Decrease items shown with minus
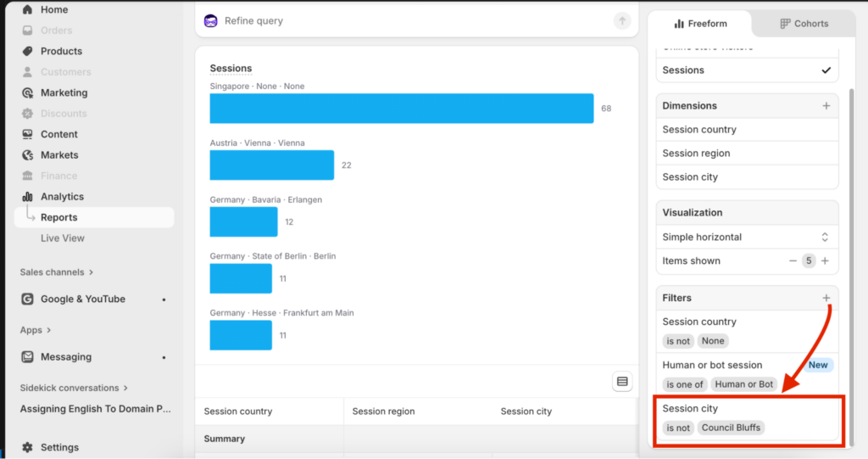This screenshot has width=868, height=459. pos(793,261)
